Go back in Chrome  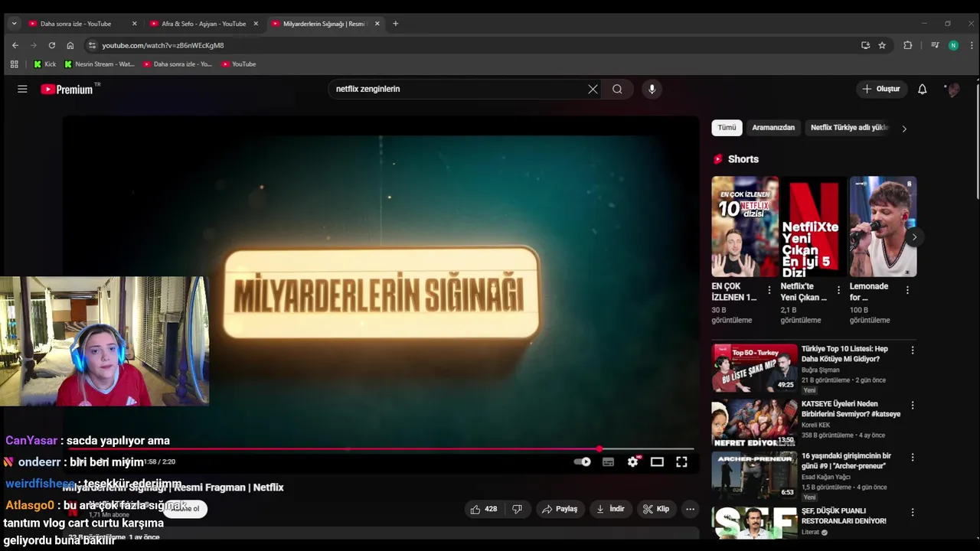click(x=15, y=45)
